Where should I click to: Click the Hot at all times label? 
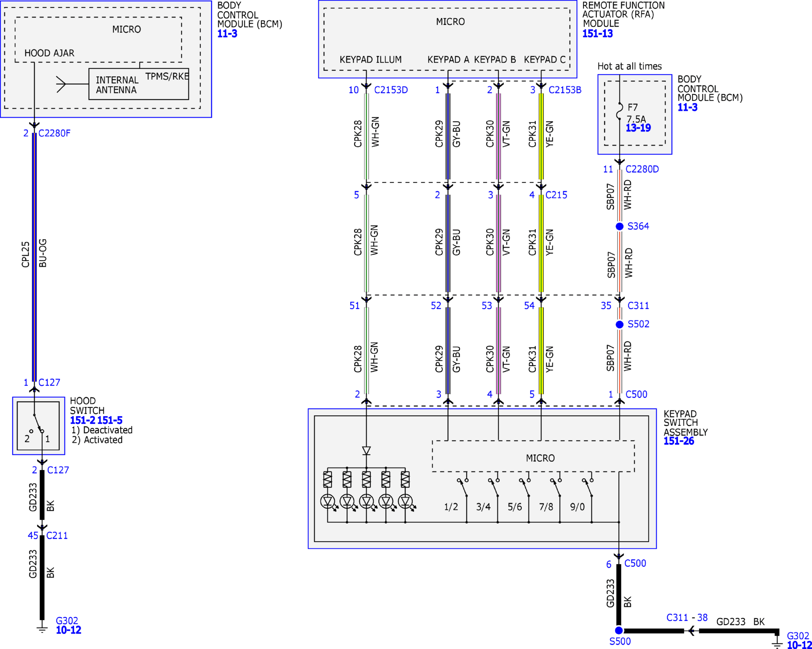coord(629,66)
